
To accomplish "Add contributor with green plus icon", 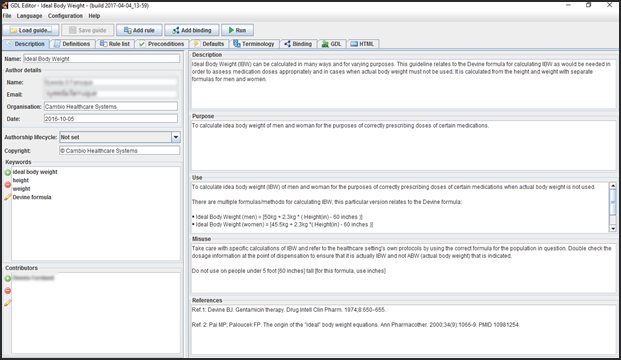I will coord(8,279).
